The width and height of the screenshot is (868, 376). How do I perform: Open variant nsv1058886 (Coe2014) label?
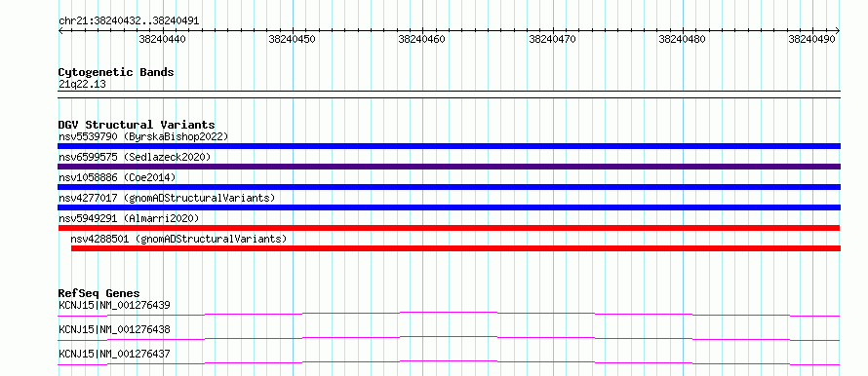point(117,177)
